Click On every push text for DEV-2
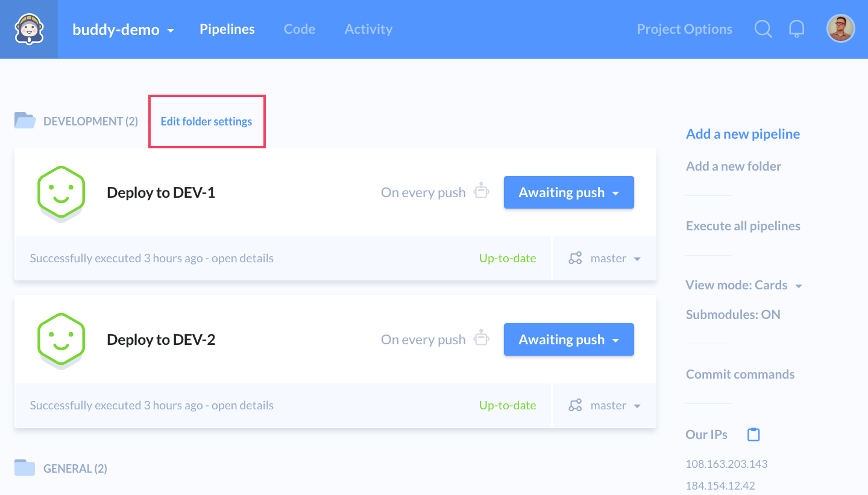The height and width of the screenshot is (495, 868). 423,339
